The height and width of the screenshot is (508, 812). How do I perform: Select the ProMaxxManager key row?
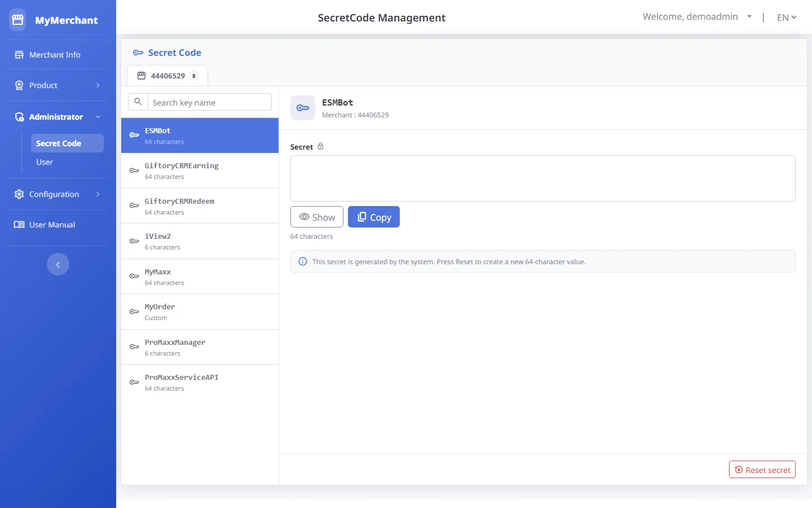pos(200,347)
